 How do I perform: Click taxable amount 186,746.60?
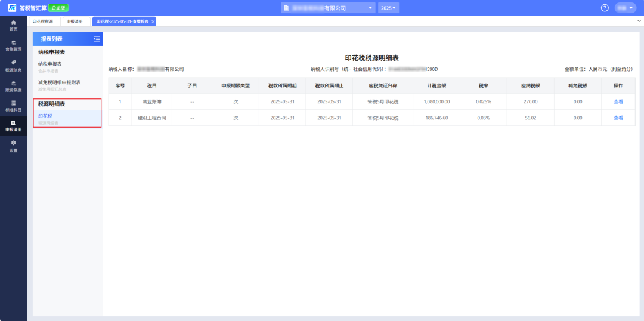point(436,118)
